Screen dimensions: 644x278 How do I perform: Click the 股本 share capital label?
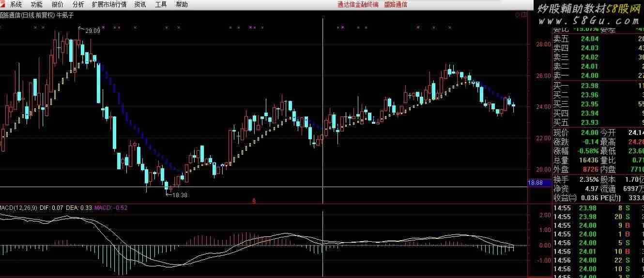tap(608, 179)
